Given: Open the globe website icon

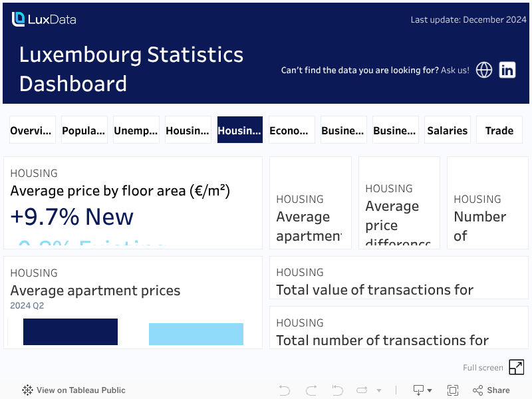Looking at the screenshot, I should point(484,70).
